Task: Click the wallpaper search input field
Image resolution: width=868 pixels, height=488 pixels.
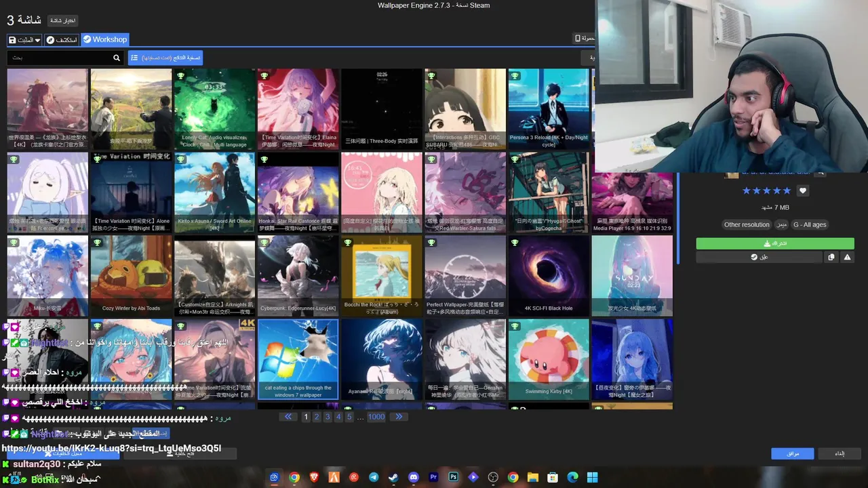Action: (x=60, y=58)
